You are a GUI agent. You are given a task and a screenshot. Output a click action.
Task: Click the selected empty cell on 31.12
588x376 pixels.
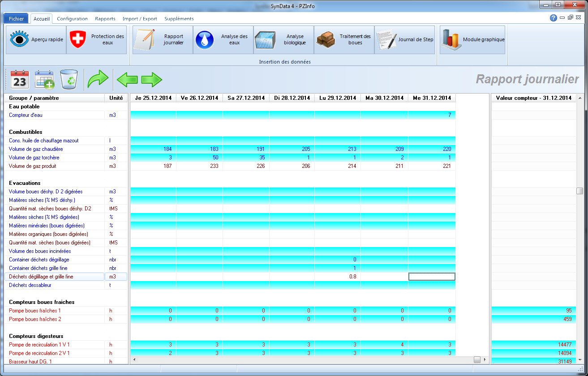point(432,277)
